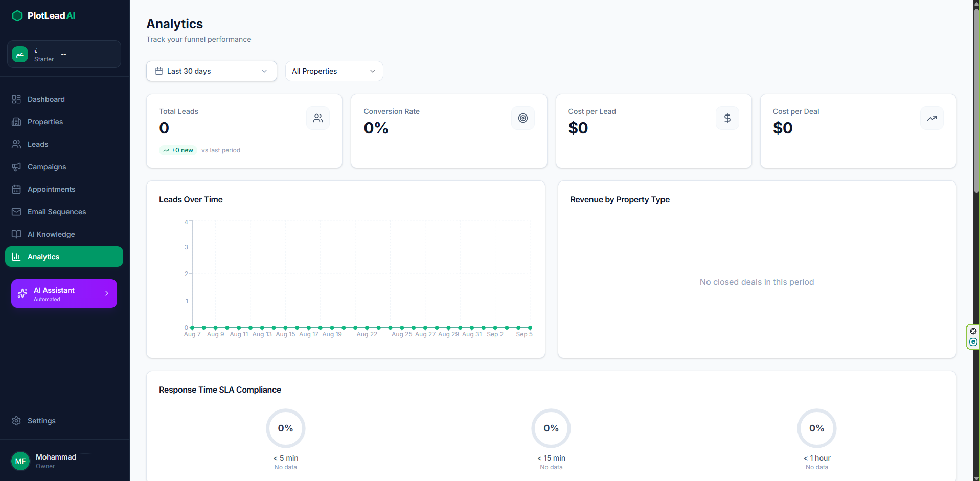This screenshot has width=980, height=481.
Task: Click the Analytics bar chart icon
Action: 16,257
